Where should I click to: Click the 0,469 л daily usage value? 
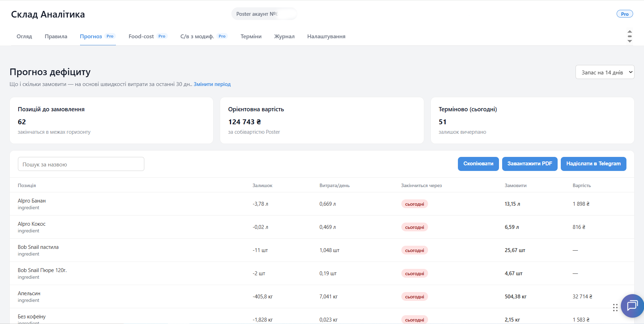click(328, 227)
